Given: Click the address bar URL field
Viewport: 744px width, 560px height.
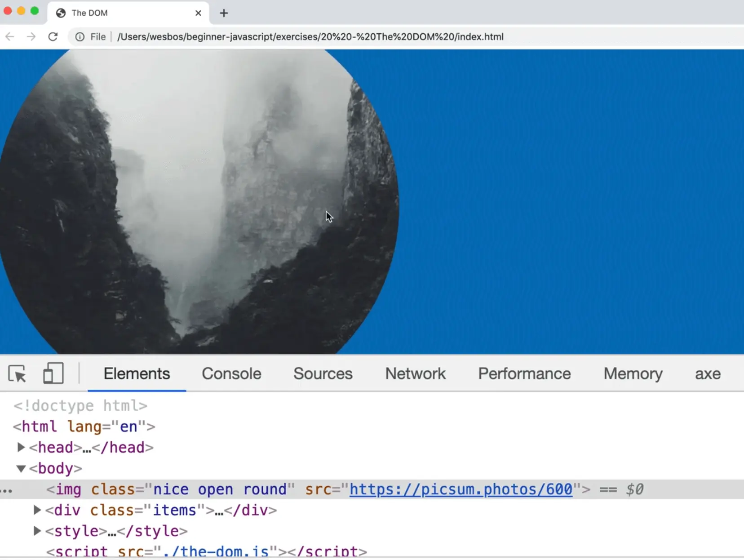Looking at the screenshot, I should [310, 37].
